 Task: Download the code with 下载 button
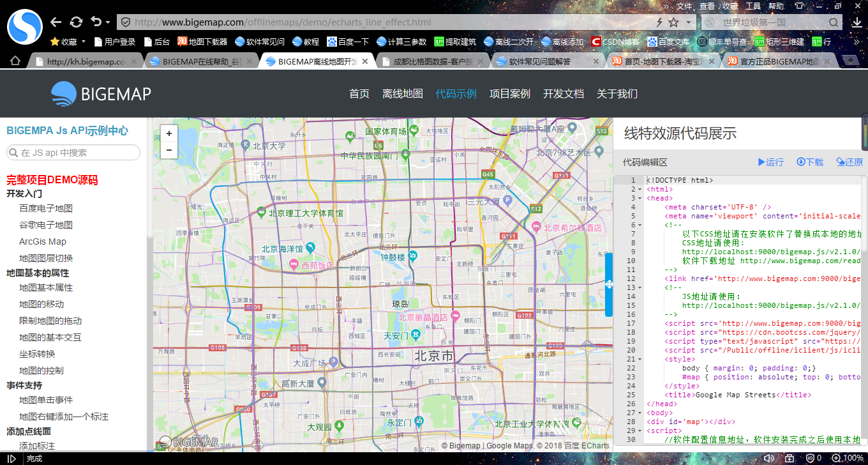pos(810,162)
